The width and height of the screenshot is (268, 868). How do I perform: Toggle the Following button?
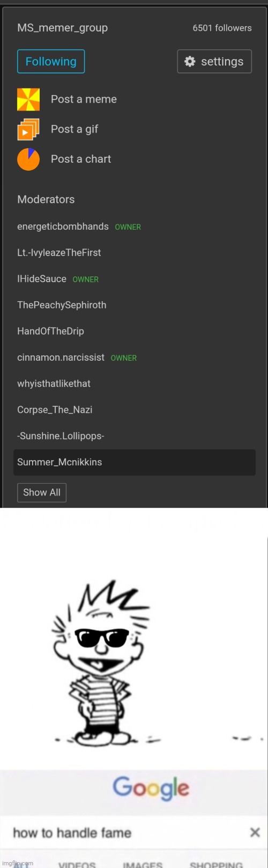(x=51, y=61)
